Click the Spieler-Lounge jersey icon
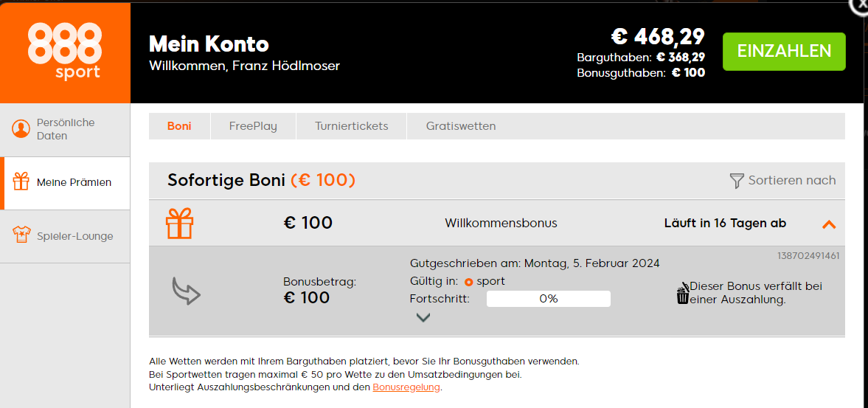 pyautogui.click(x=21, y=235)
